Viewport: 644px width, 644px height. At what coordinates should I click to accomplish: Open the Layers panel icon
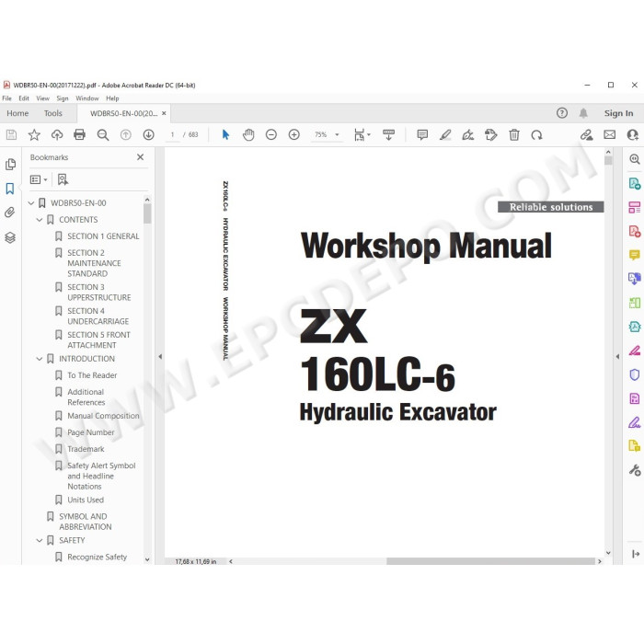10,237
